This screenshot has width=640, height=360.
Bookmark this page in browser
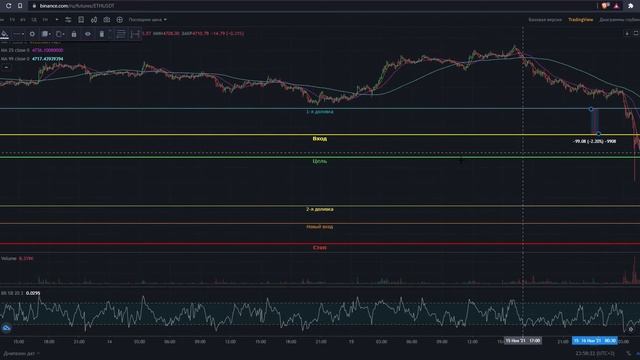click(x=20, y=6)
